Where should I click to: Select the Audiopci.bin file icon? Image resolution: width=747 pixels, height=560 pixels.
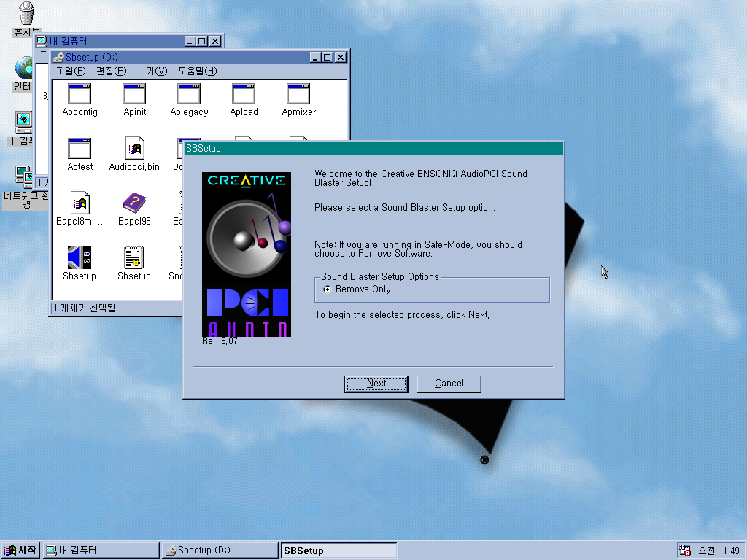tap(134, 149)
